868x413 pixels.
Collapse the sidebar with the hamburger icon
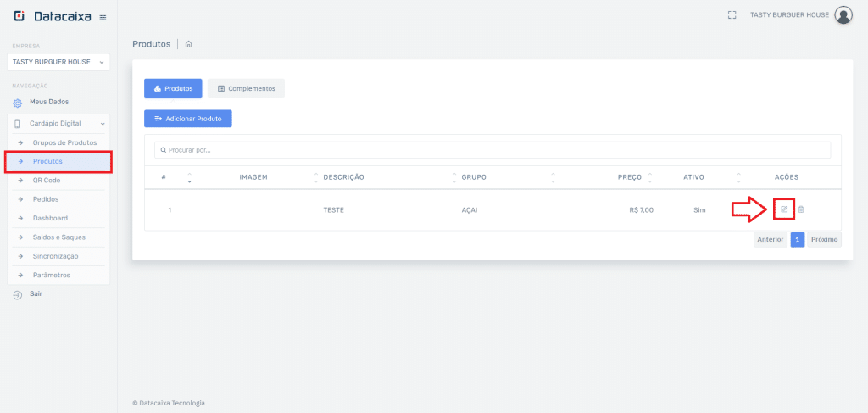point(103,17)
